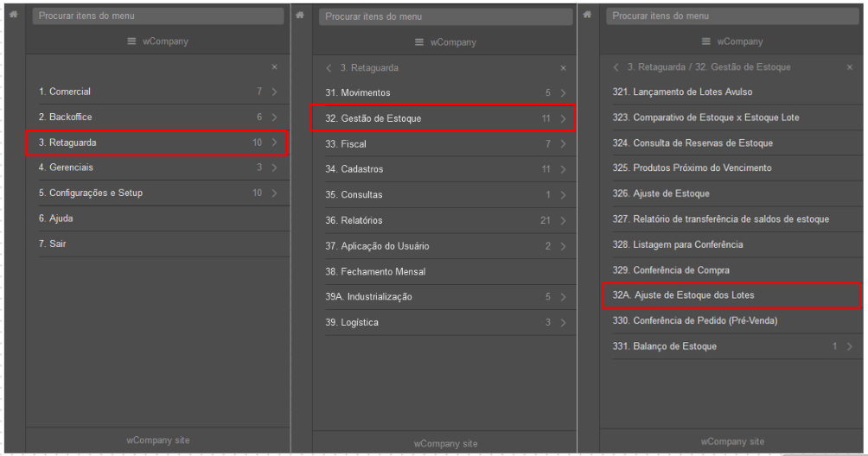The width and height of the screenshot is (868, 456).
Task: Go back using arrow before 3. Retaguarda
Action: (x=329, y=68)
